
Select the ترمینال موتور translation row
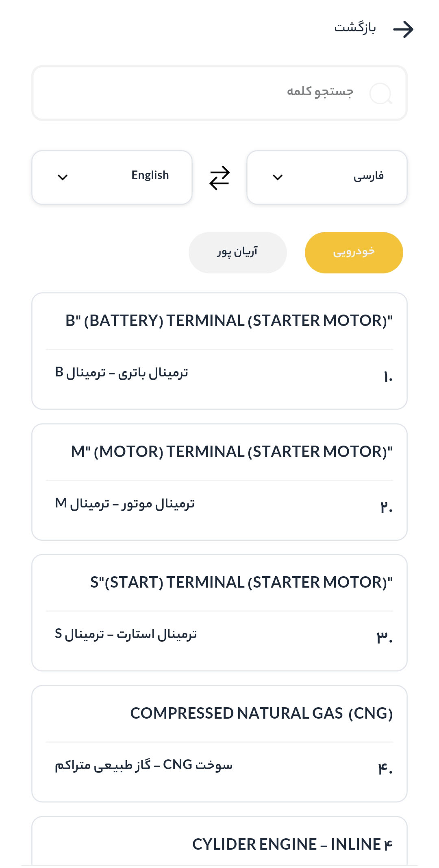coord(219,505)
